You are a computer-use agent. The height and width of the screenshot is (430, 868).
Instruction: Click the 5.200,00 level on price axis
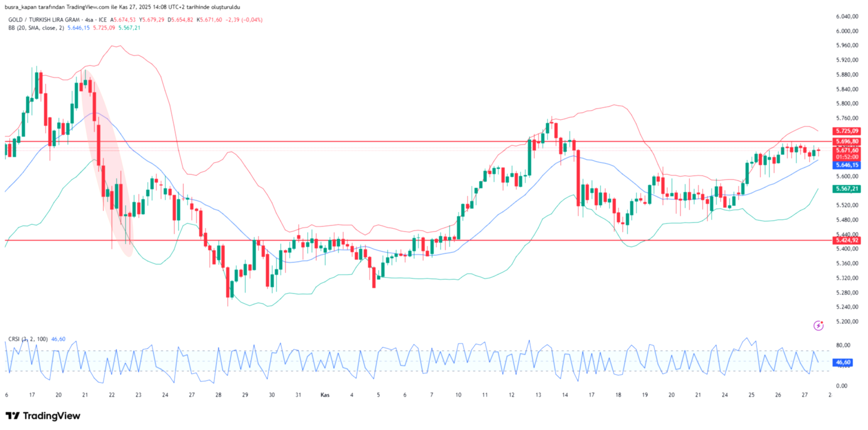point(847,322)
